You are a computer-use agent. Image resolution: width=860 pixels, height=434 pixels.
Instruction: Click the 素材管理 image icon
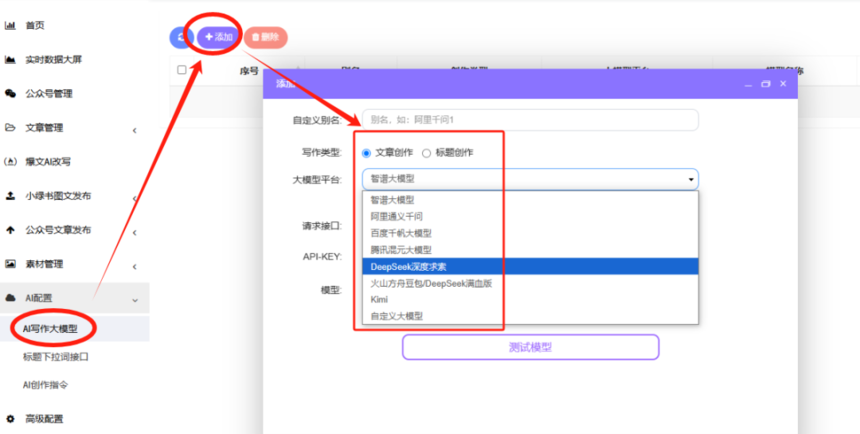[x=10, y=264]
